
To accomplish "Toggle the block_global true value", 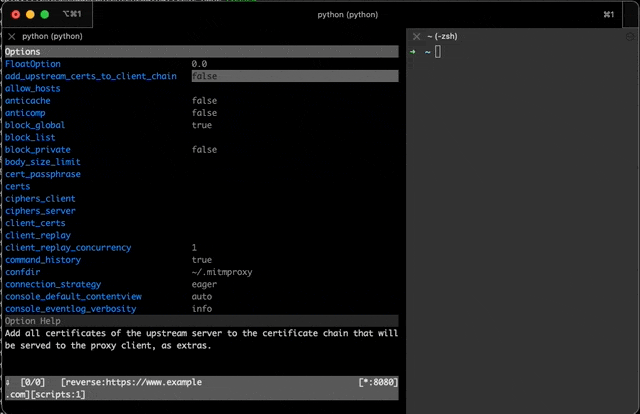I will pyautogui.click(x=202, y=125).
